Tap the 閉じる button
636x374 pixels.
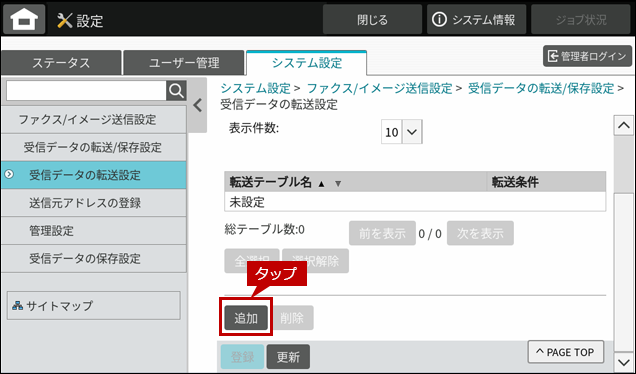click(x=372, y=19)
